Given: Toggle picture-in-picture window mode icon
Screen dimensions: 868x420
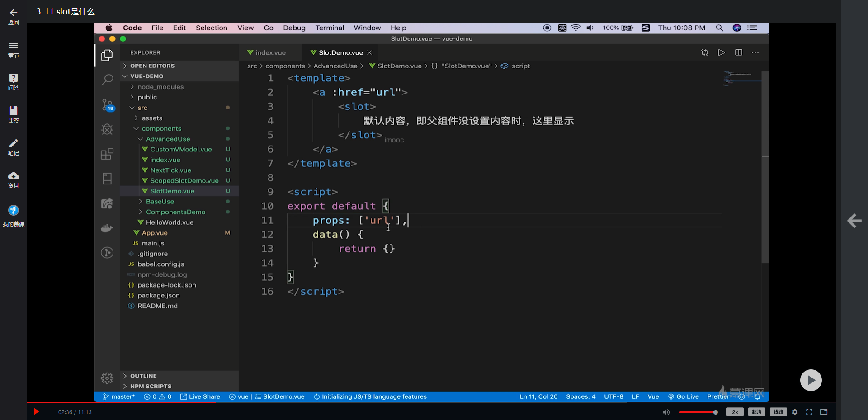Looking at the screenshot, I should (x=824, y=412).
